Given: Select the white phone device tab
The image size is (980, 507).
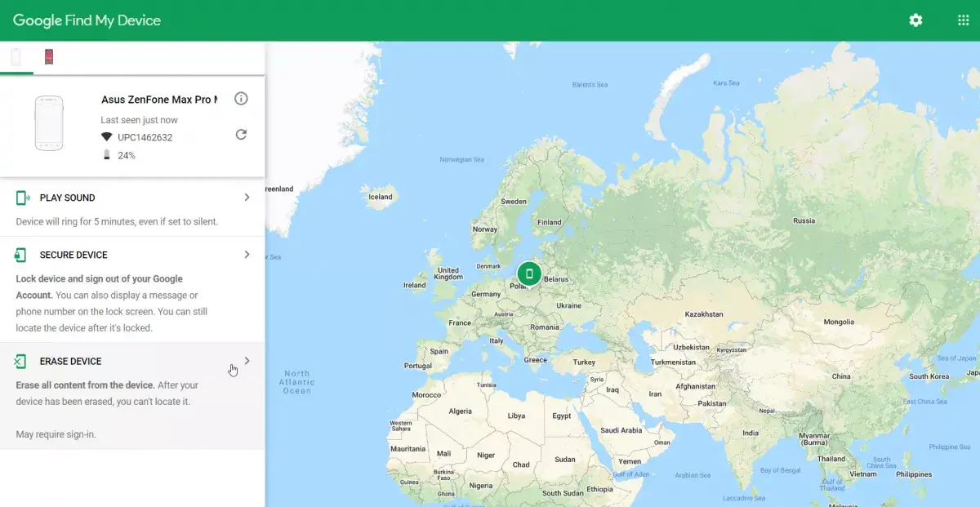Looking at the screenshot, I should point(16,57).
